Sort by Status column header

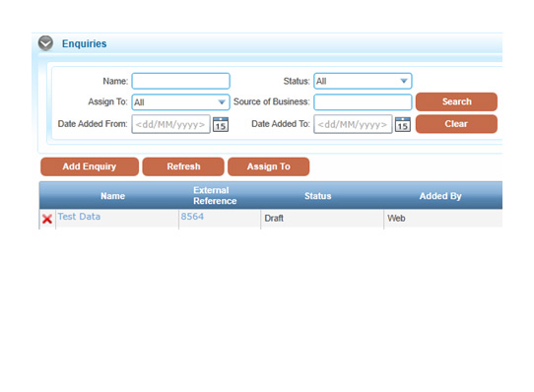[x=318, y=196]
